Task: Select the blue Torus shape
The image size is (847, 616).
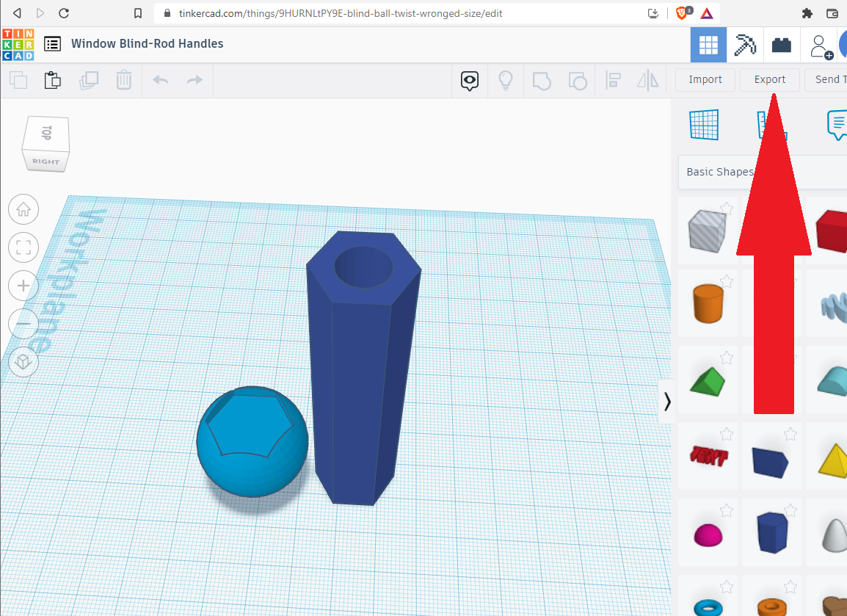Action: (708, 608)
